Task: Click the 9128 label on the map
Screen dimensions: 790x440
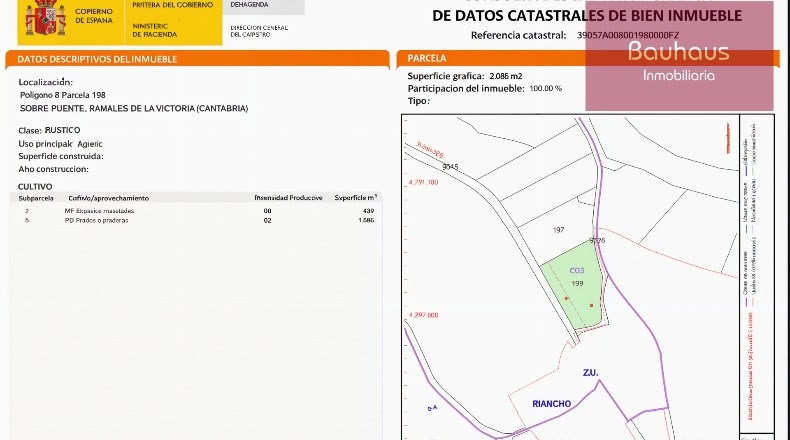Action: point(597,240)
